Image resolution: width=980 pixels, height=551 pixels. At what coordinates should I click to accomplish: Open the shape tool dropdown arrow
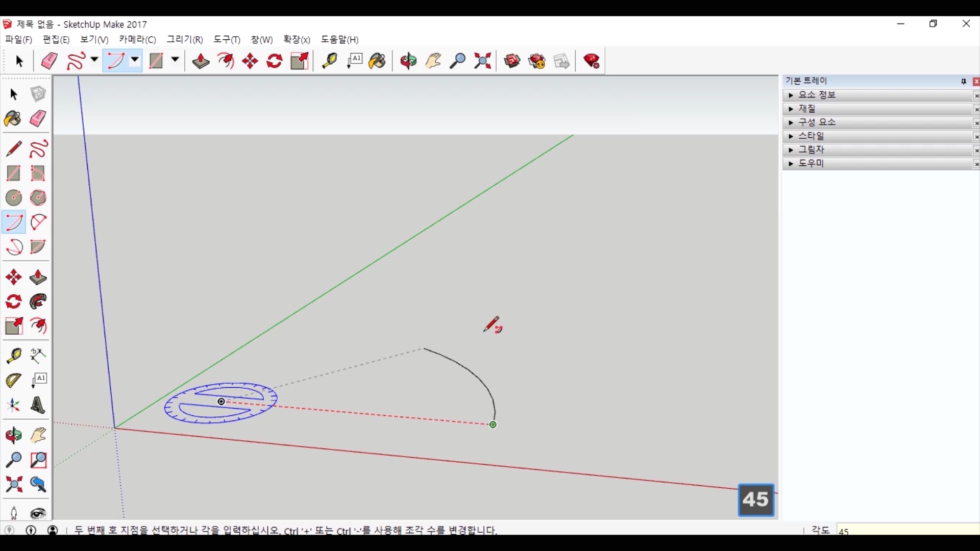point(175,60)
